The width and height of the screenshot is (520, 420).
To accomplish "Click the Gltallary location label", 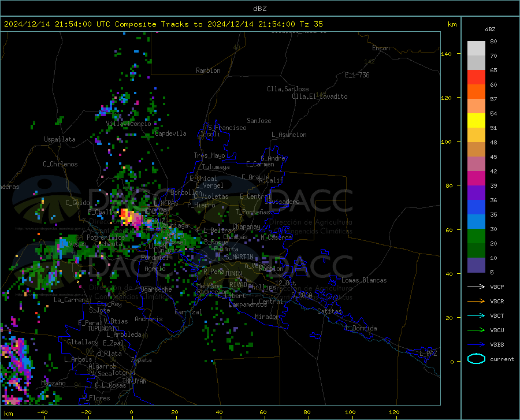I will (83, 342).
